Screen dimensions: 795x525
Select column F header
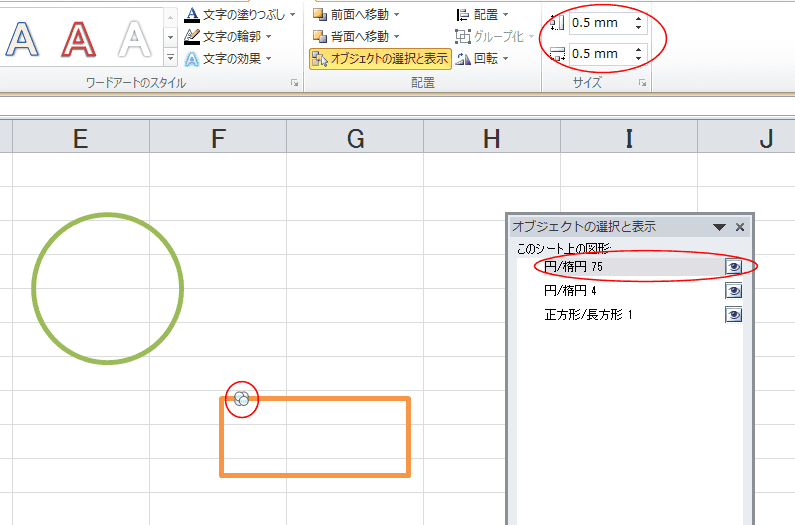click(218, 137)
